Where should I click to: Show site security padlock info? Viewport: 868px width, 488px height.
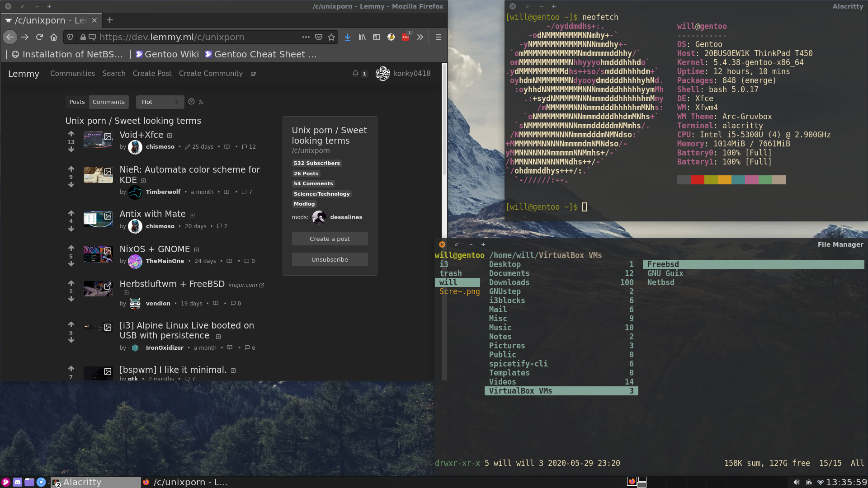click(83, 37)
